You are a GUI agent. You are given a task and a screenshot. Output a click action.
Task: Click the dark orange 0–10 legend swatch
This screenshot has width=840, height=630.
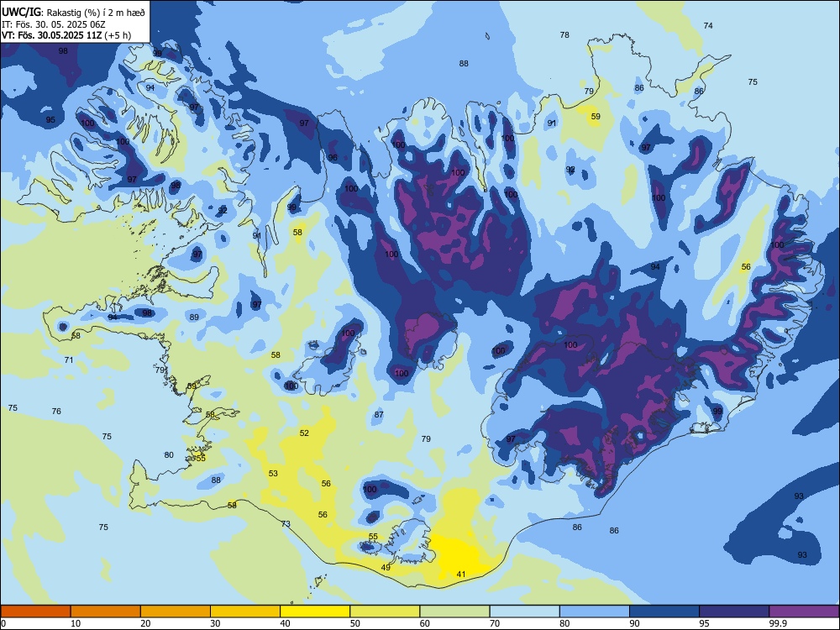tap(35, 612)
